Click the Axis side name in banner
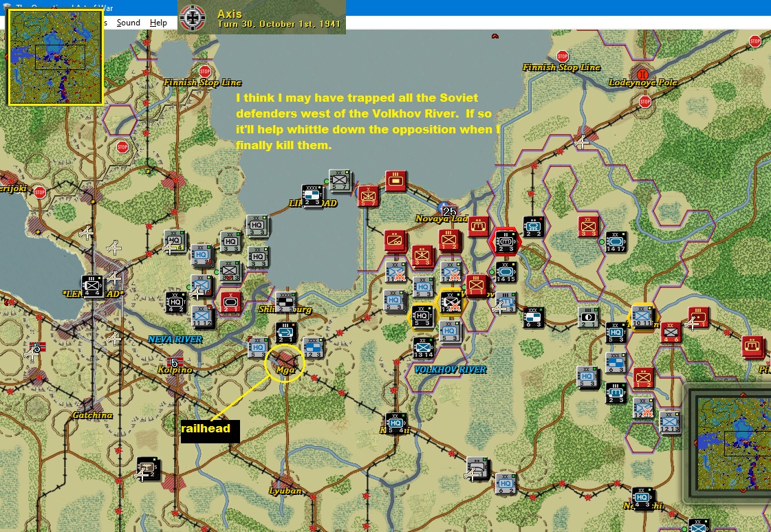Image resolution: width=771 pixels, height=532 pixels. point(230,14)
